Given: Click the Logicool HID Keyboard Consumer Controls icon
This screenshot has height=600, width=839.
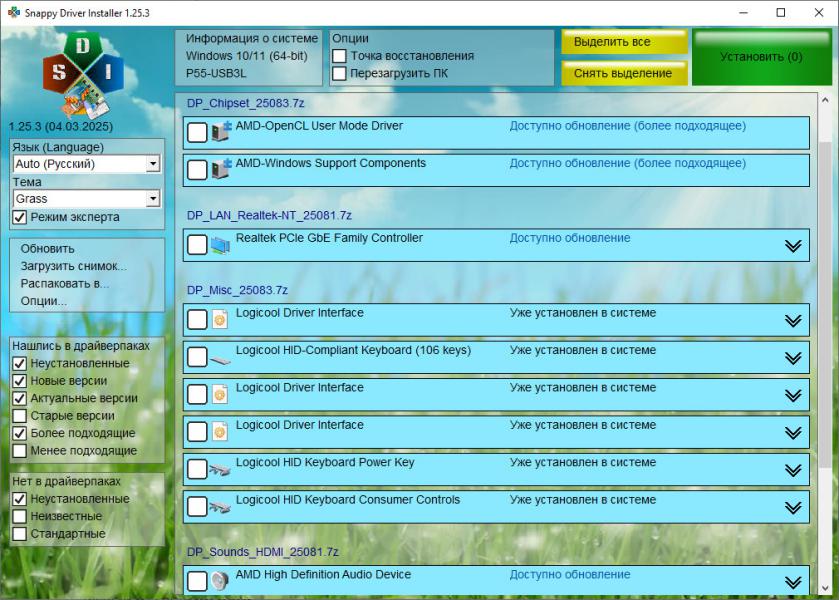Looking at the screenshot, I should pyautogui.click(x=220, y=506).
